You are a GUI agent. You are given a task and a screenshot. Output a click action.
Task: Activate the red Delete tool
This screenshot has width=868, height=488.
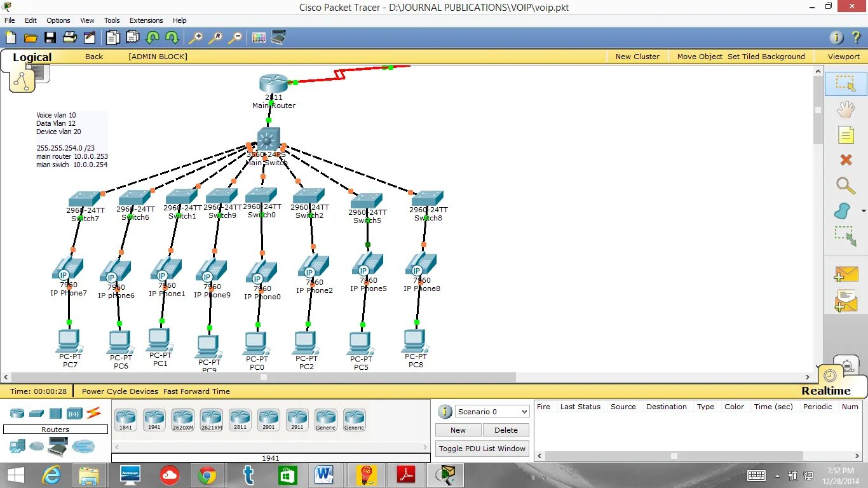846,160
